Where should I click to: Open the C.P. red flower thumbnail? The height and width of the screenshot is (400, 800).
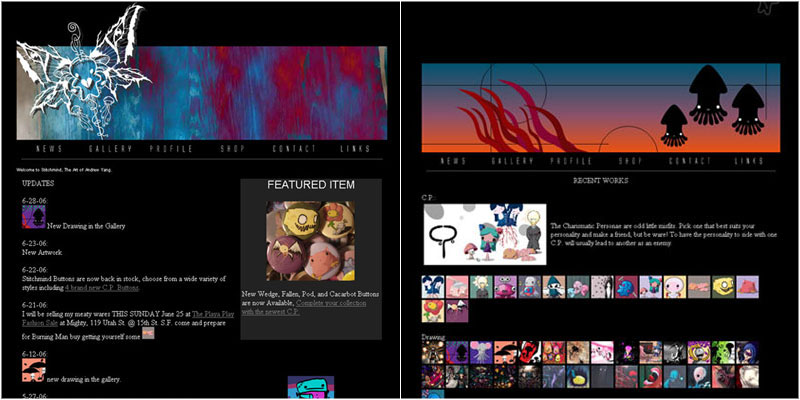[x=433, y=311]
